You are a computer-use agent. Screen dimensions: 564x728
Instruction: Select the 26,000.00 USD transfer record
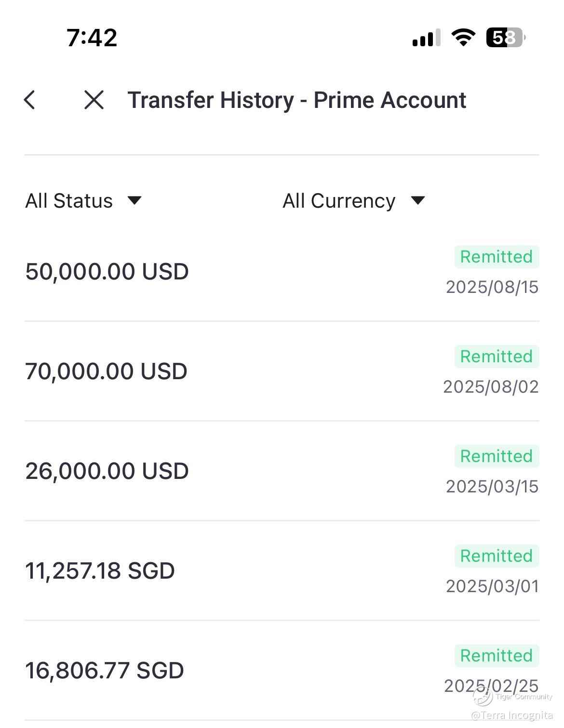(x=107, y=471)
